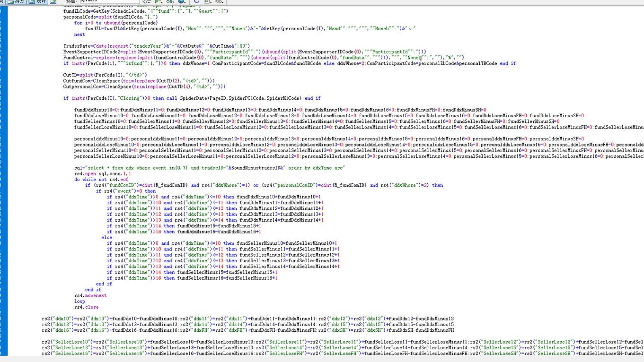Viewport: 644px width, 362px height.
Task: Click the 'rs4.movenext' line
Action: (90, 295)
